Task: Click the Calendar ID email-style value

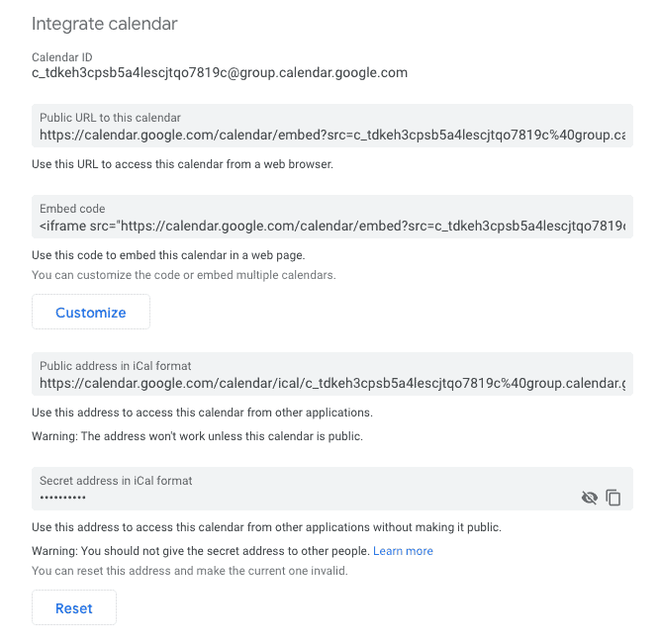Action: tap(220, 72)
